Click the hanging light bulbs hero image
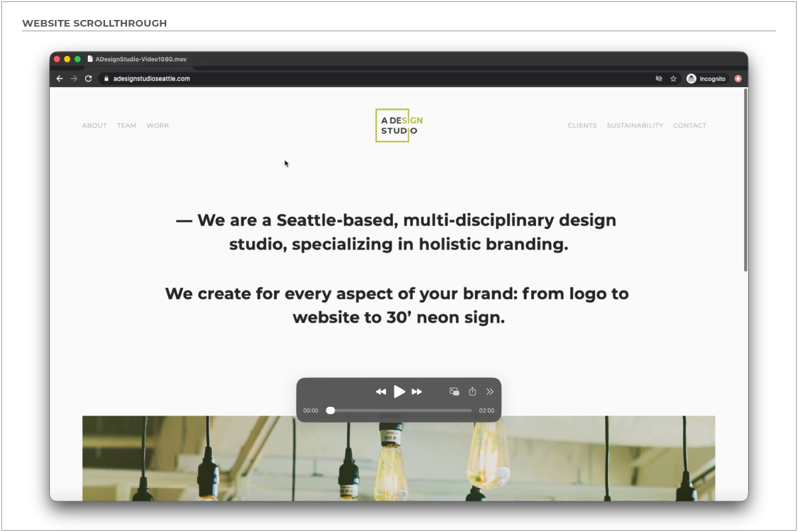 click(399, 458)
